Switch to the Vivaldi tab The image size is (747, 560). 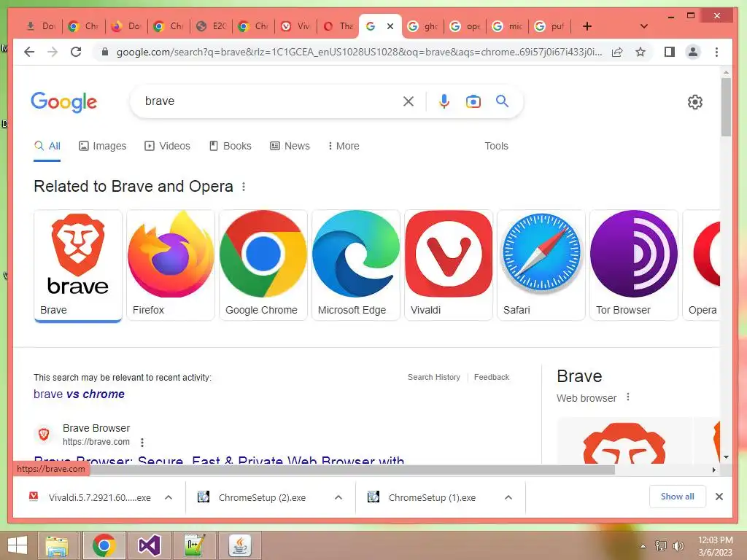tap(295, 26)
